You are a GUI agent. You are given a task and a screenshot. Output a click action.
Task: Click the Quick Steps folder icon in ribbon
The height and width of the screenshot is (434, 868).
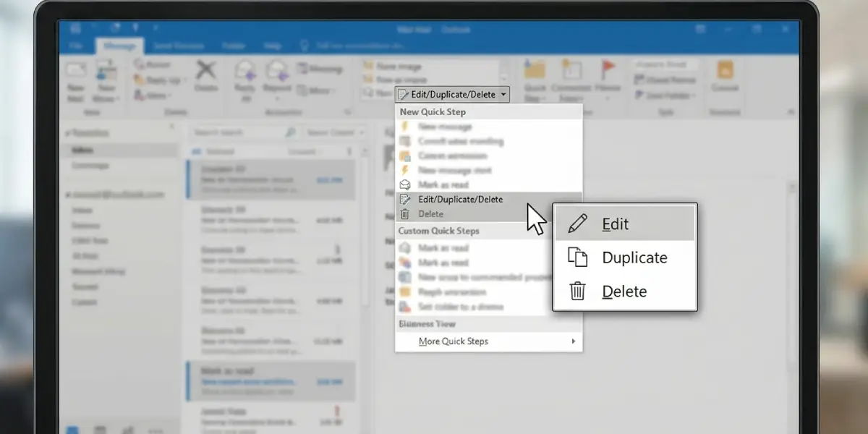click(535, 70)
